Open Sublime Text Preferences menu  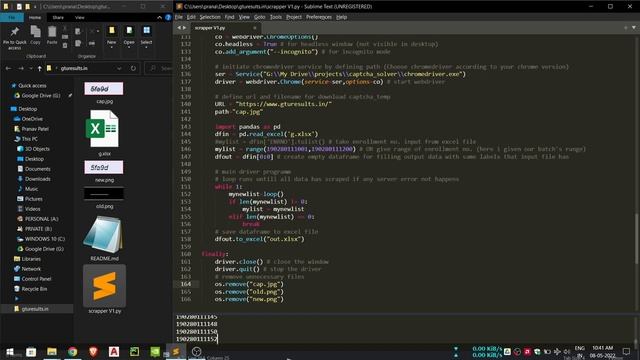point(319,17)
